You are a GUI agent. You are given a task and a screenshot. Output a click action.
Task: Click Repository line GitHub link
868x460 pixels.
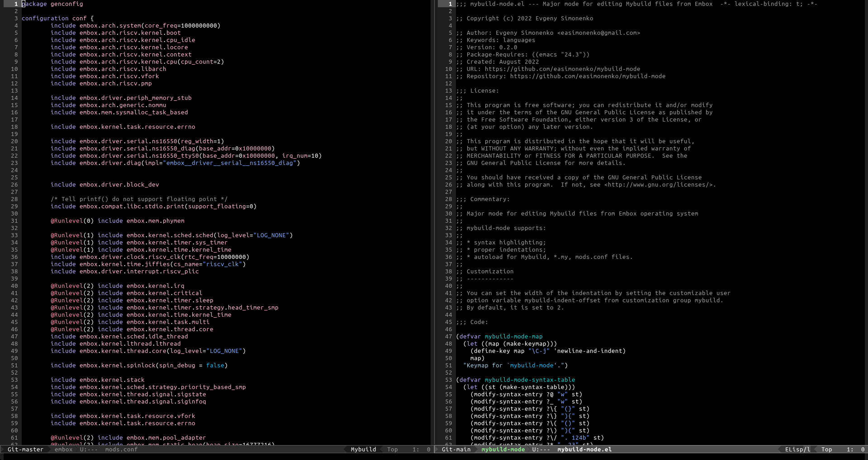588,76
